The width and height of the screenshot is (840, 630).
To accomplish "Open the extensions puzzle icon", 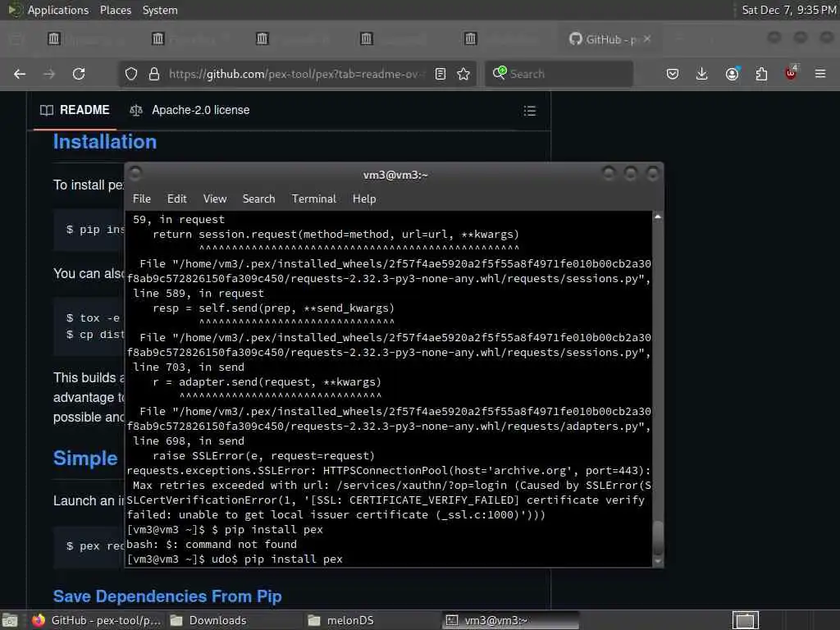I will point(761,74).
